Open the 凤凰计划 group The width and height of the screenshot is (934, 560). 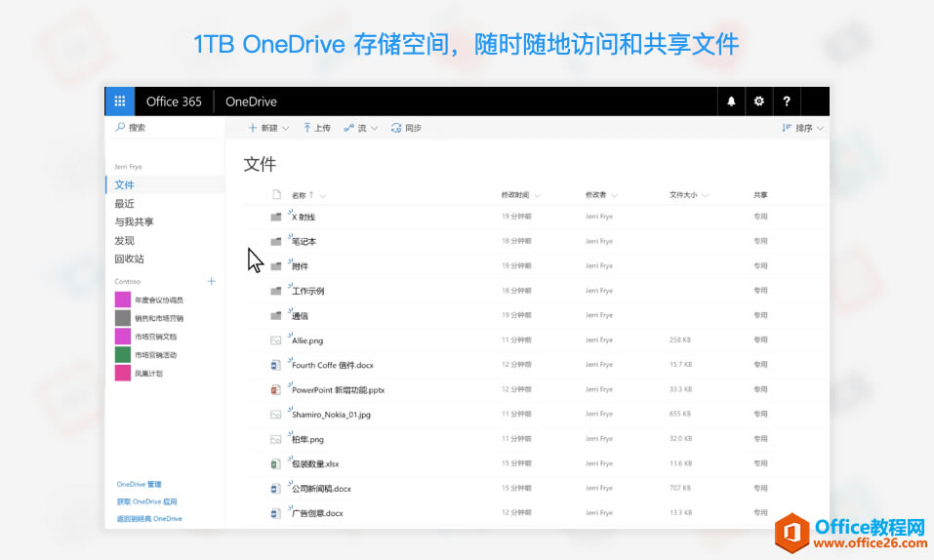[148, 374]
